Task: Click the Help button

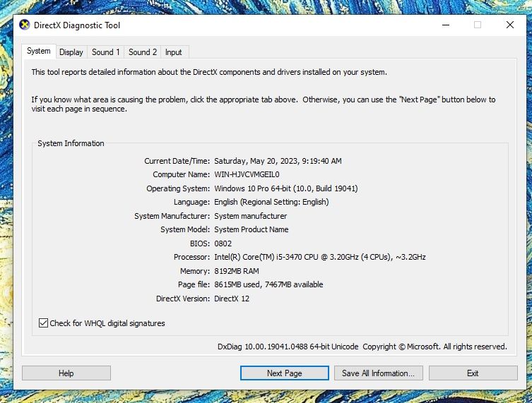Action: pos(66,373)
